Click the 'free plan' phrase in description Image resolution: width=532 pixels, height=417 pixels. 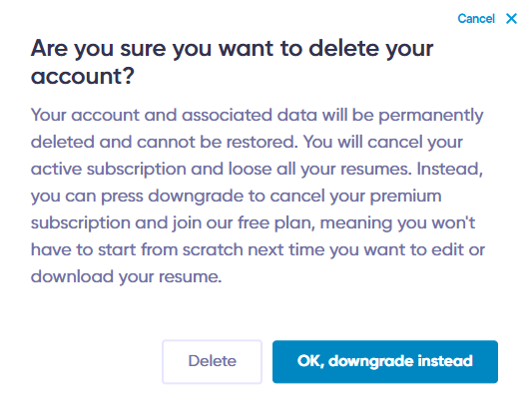click(x=275, y=223)
